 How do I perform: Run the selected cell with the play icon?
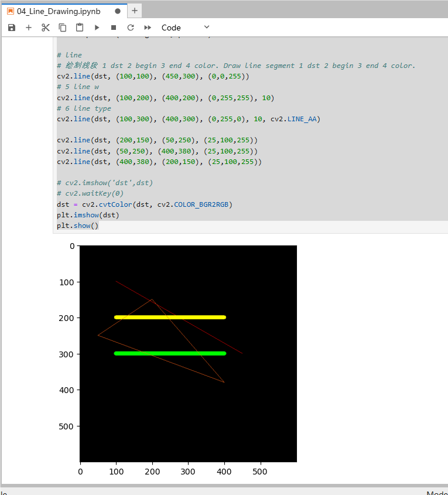coord(97,28)
